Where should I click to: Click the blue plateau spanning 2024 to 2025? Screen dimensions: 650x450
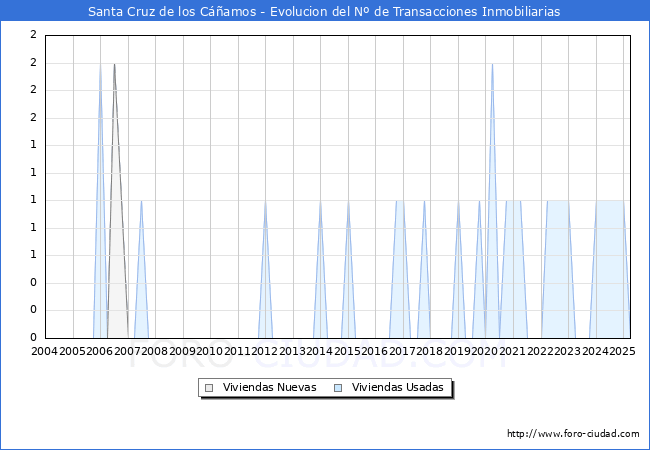(610, 269)
